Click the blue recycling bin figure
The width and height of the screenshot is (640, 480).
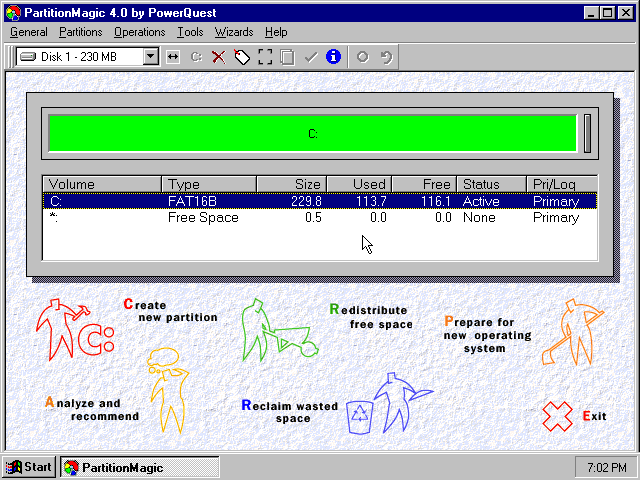pos(389,403)
